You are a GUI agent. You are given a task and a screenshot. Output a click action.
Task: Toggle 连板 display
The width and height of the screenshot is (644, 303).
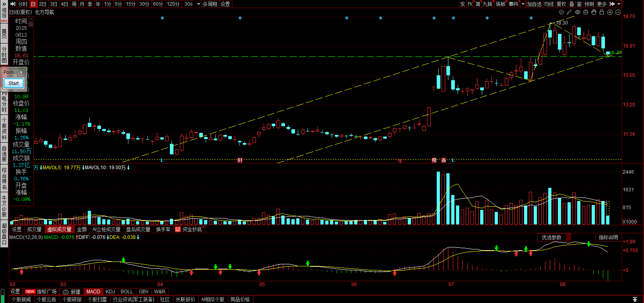click(500, 4)
